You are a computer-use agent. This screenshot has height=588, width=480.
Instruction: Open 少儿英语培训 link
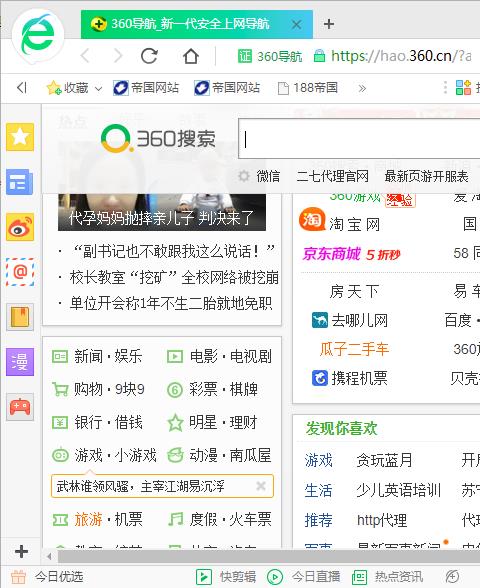point(399,490)
